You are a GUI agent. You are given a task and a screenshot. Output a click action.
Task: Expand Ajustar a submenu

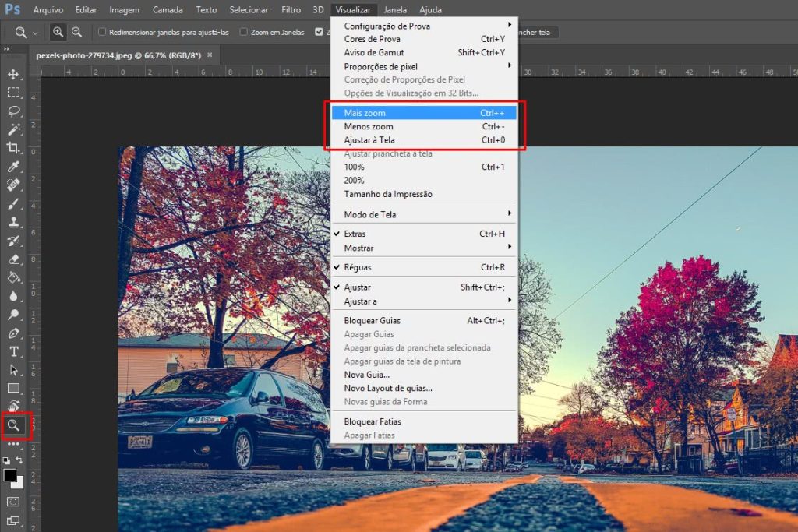[425, 301]
